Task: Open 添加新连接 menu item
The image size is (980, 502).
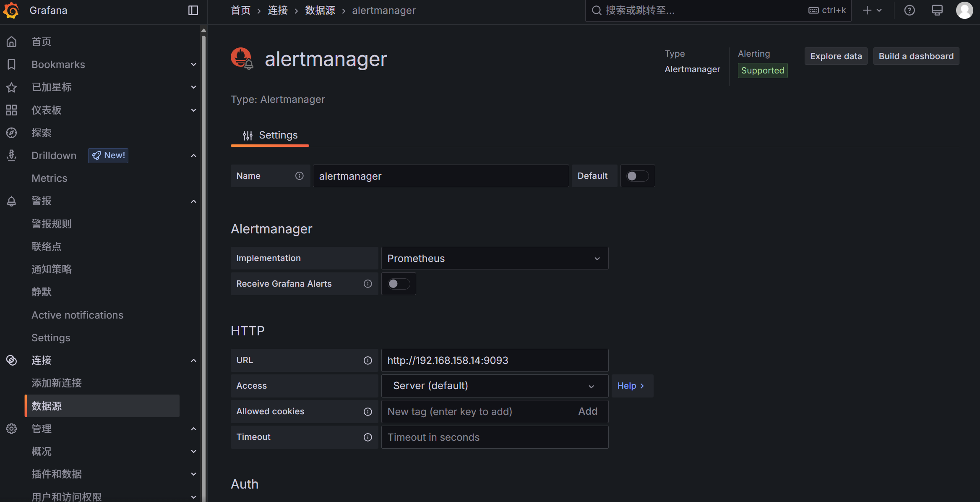Action: tap(57, 383)
